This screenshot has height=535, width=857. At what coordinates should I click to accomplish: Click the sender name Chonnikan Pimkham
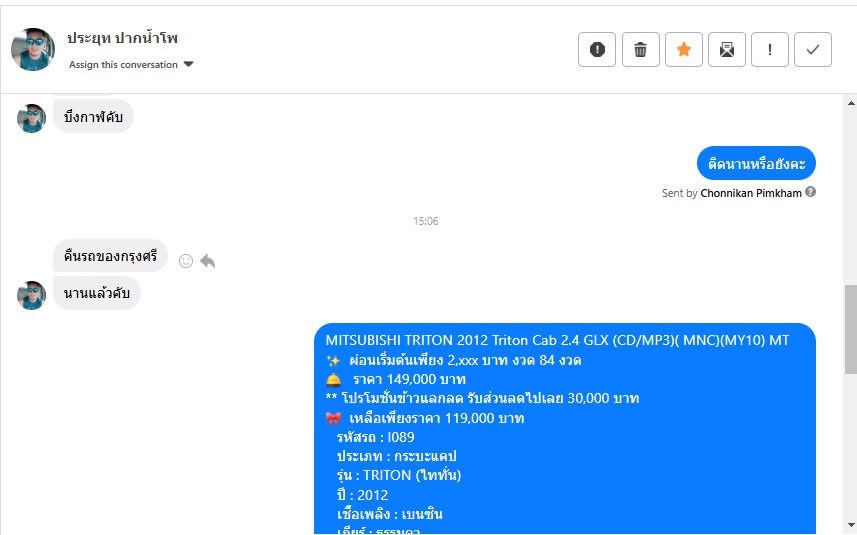click(x=751, y=193)
